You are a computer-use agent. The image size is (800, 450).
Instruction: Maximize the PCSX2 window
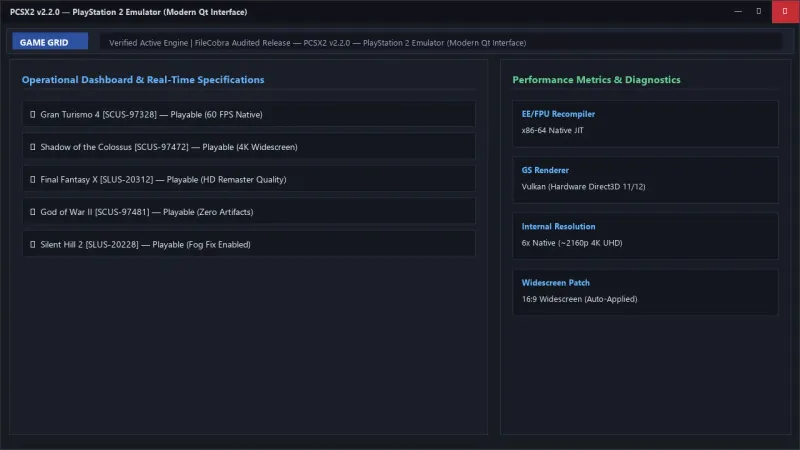coord(759,11)
